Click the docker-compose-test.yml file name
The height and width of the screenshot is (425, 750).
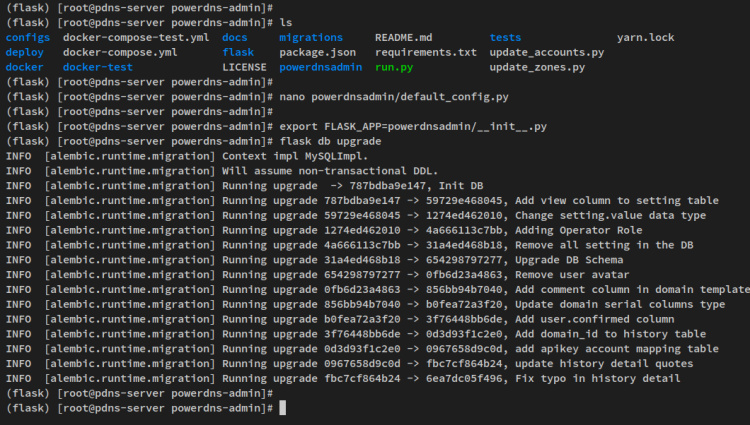coord(136,38)
